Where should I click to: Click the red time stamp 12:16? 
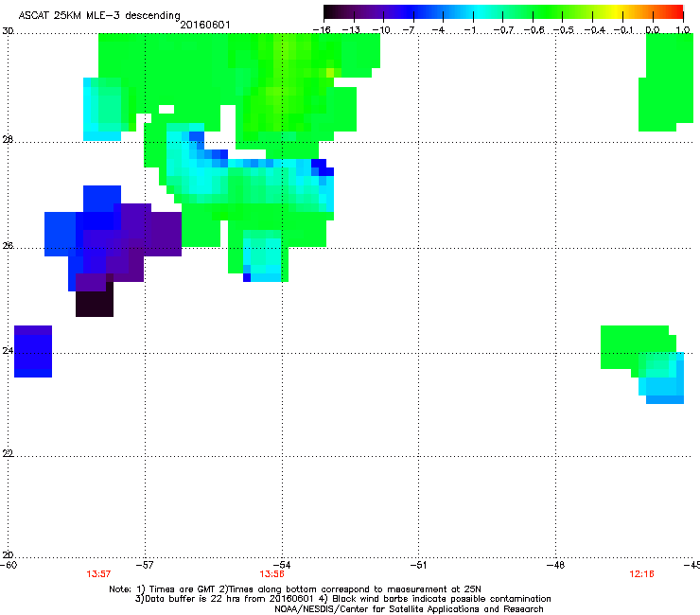641,574
